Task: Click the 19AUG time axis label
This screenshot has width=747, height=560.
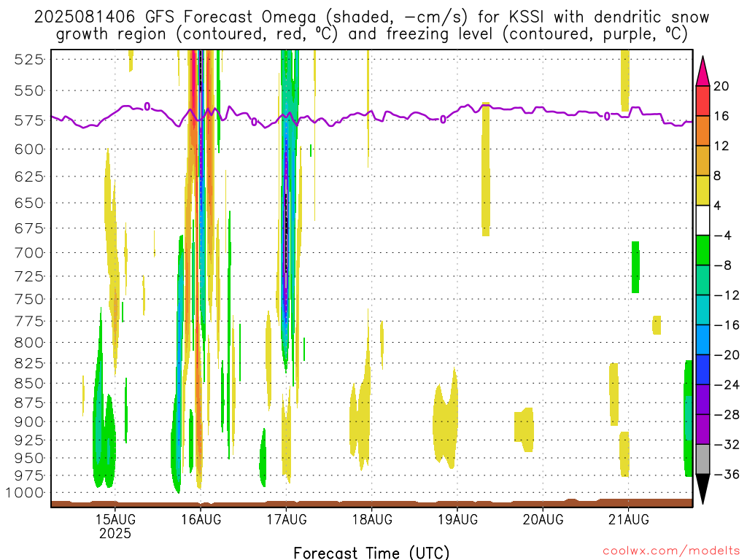Action: [457, 519]
